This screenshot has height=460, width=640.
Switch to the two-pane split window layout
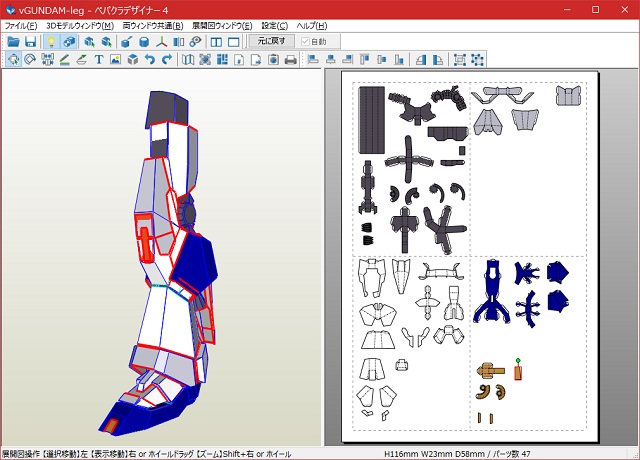tap(216, 42)
